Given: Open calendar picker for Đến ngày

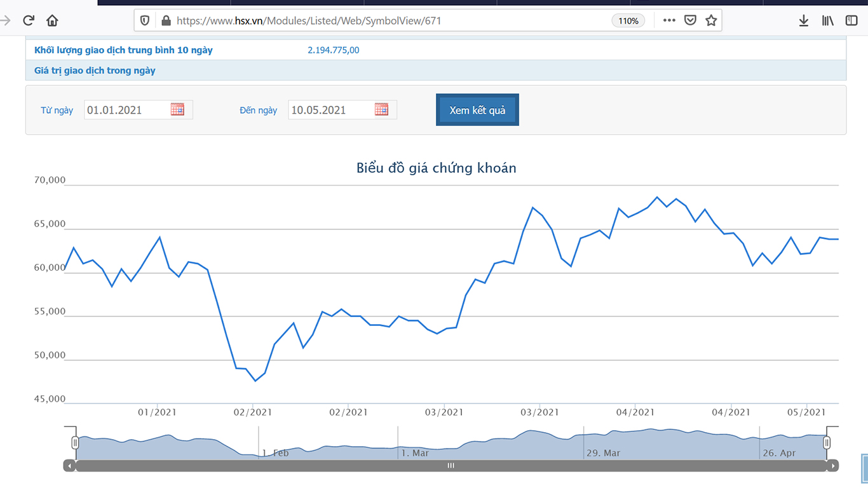Looking at the screenshot, I should click(381, 109).
